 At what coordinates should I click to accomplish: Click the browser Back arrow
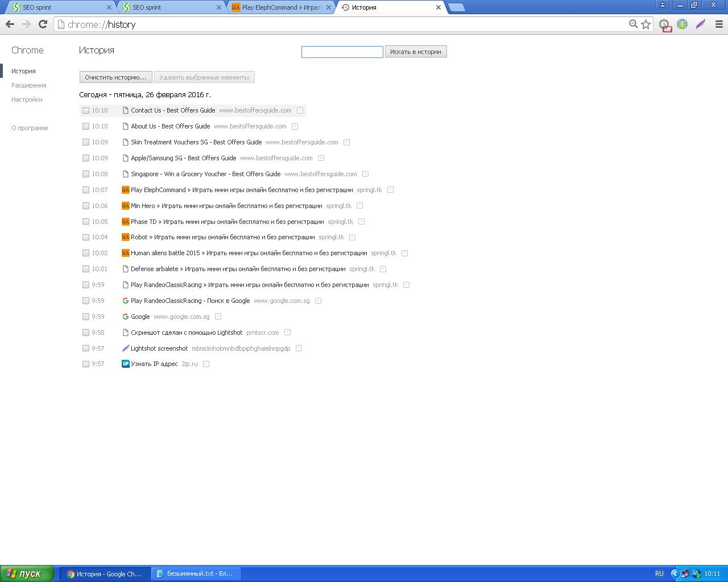point(10,24)
